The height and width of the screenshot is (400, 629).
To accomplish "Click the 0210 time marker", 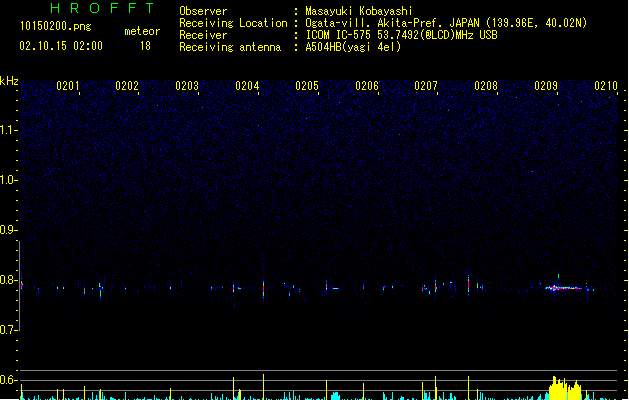I will click(x=606, y=86).
